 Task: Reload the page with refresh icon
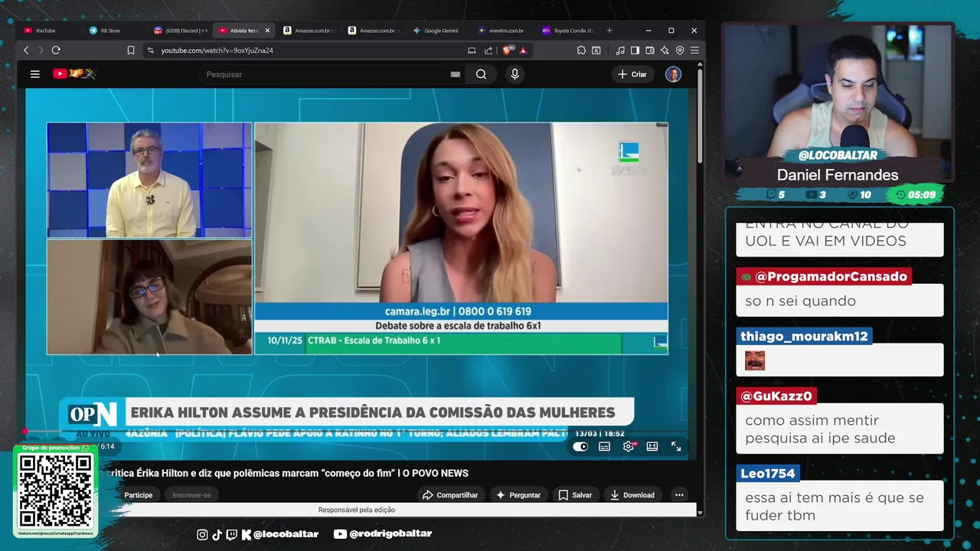point(56,51)
